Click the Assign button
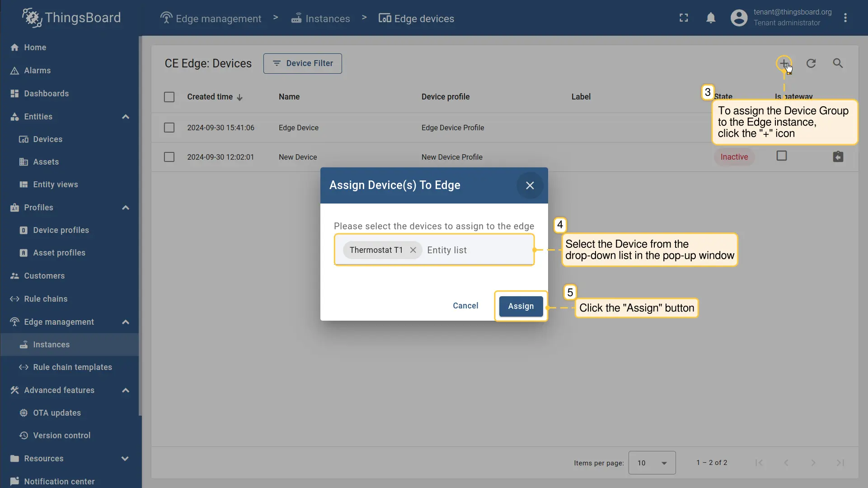The width and height of the screenshot is (868, 488). click(521, 306)
